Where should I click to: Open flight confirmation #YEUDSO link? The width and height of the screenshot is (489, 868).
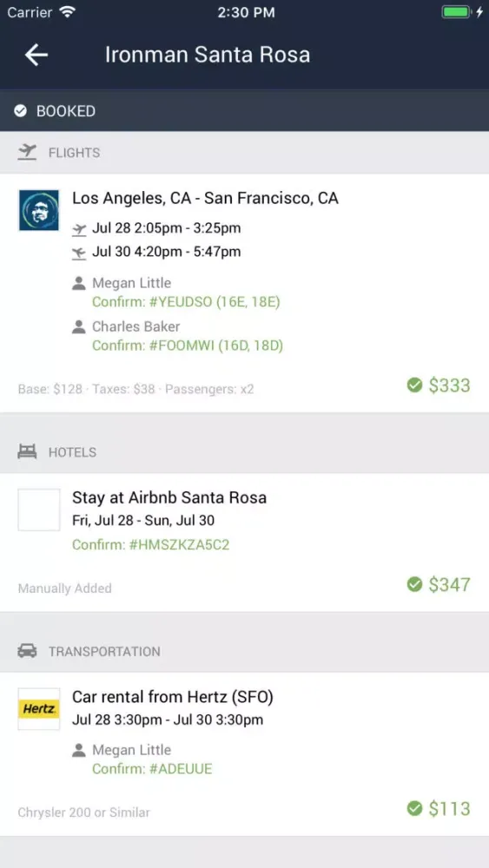186,302
